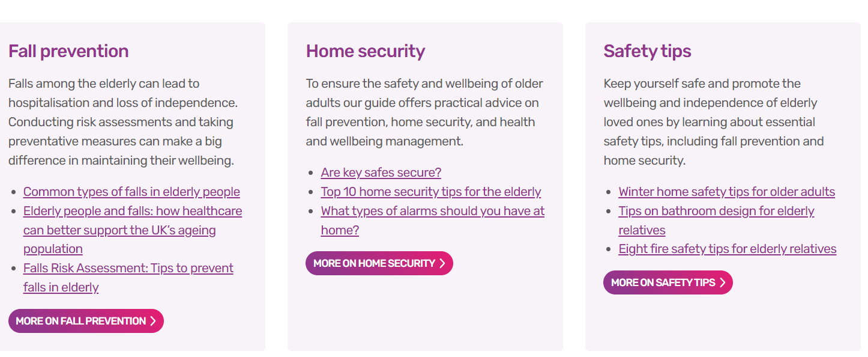Click the 'Fall prevention' heading
This screenshot has width=868, height=357.
(68, 51)
